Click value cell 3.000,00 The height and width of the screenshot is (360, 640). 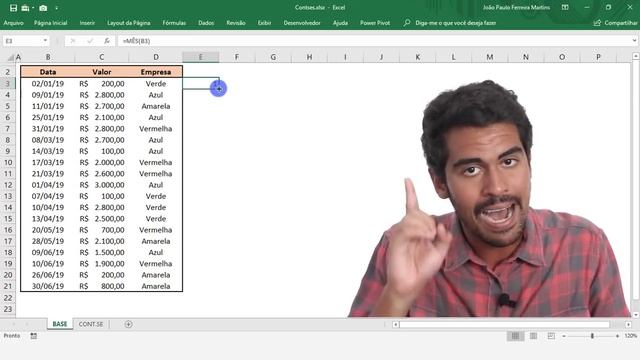[102, 185]
